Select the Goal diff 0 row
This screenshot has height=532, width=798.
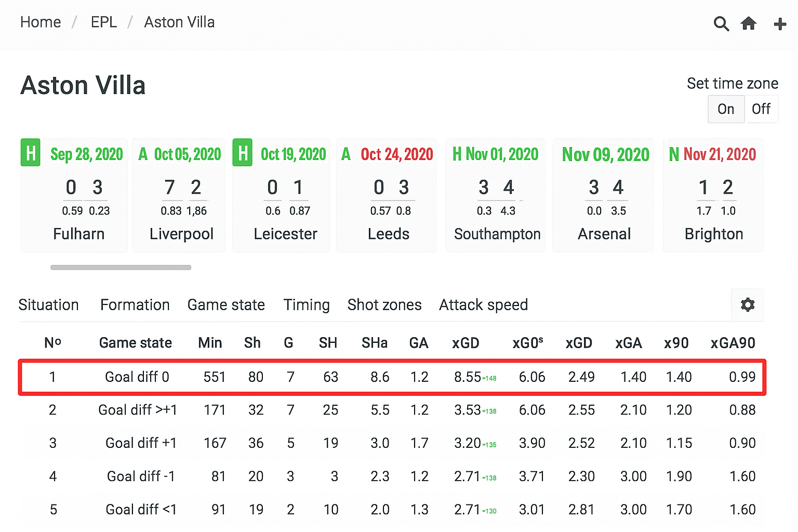[137, 377]
